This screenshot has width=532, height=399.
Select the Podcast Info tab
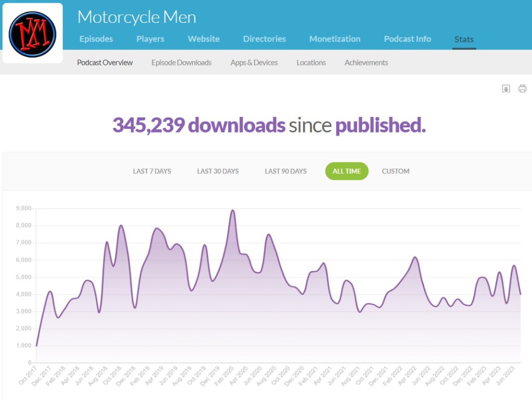pos(407,39)
